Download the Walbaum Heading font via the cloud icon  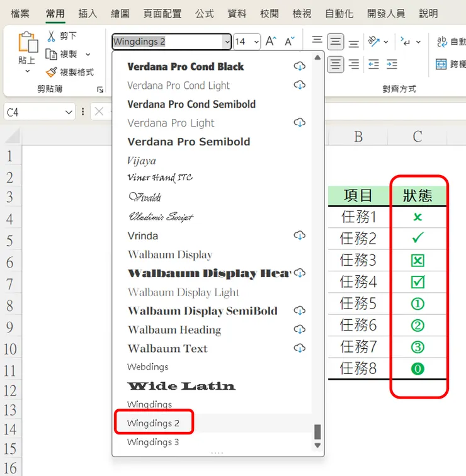click(x=299, y=329)
